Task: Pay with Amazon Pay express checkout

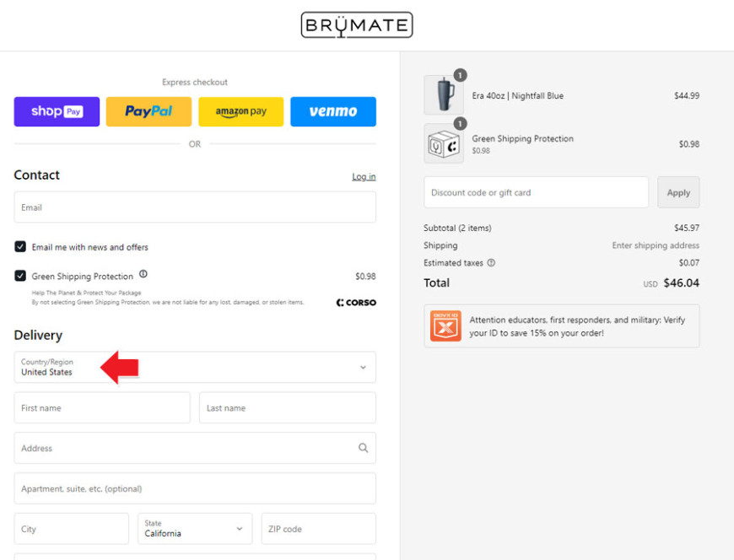Action: pyautogui.click(x=241, y=111)
